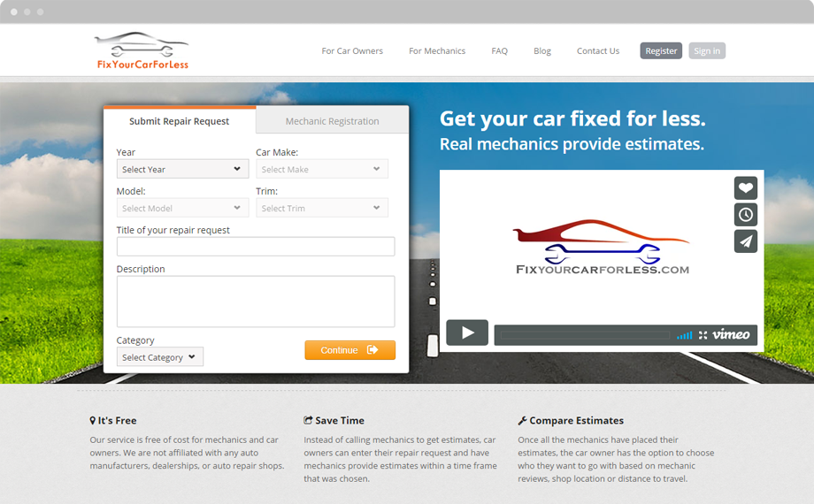Click the Real mechanics provide estimates subheading
Viewport: 814px width, 504px height.
(572, 144)
